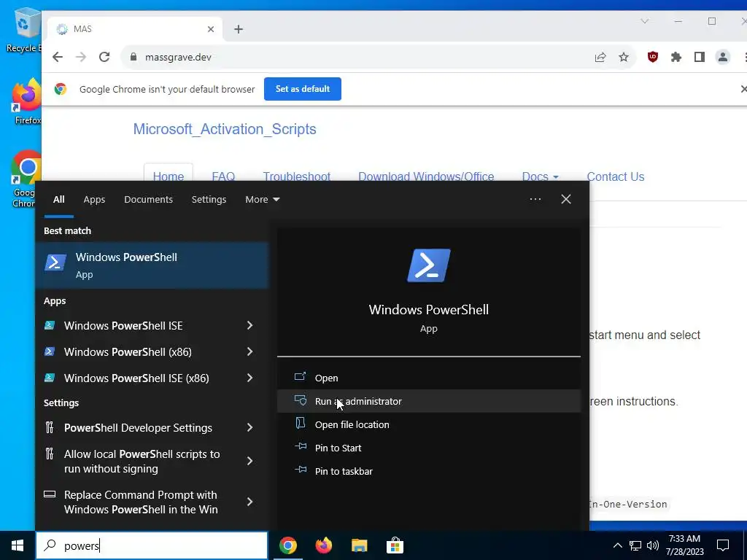Expand the Docs dropdown menu
Viewport: 747px width, 560px height.
click(x=541, y=176)
